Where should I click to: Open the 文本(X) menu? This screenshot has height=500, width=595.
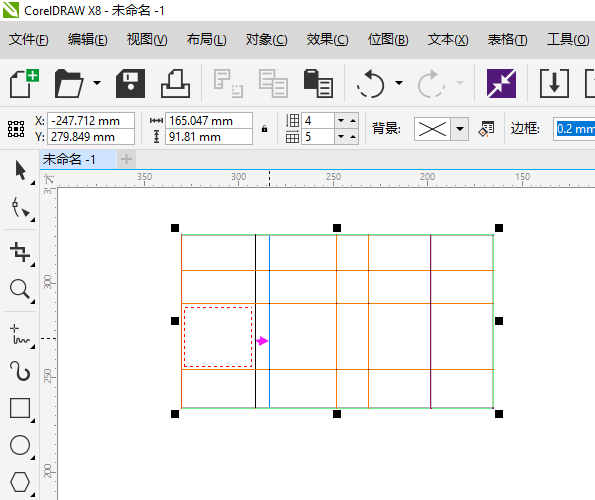[448, 39]
